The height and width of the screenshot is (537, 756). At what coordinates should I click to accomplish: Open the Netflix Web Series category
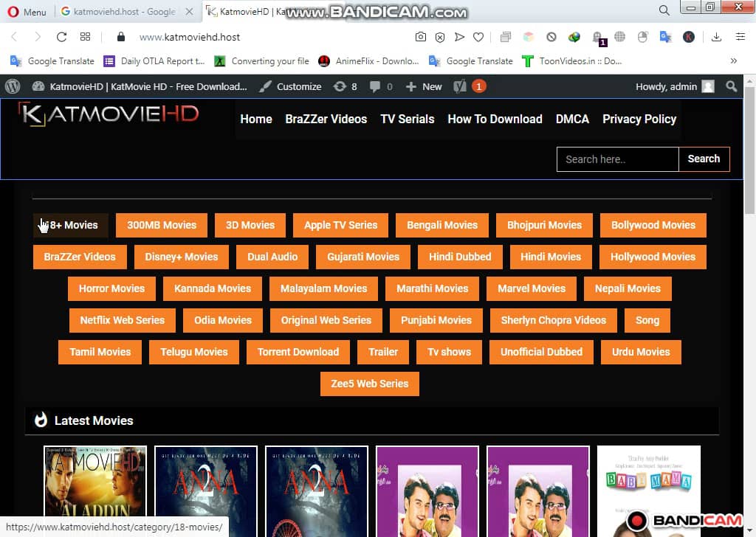(123, 320)
